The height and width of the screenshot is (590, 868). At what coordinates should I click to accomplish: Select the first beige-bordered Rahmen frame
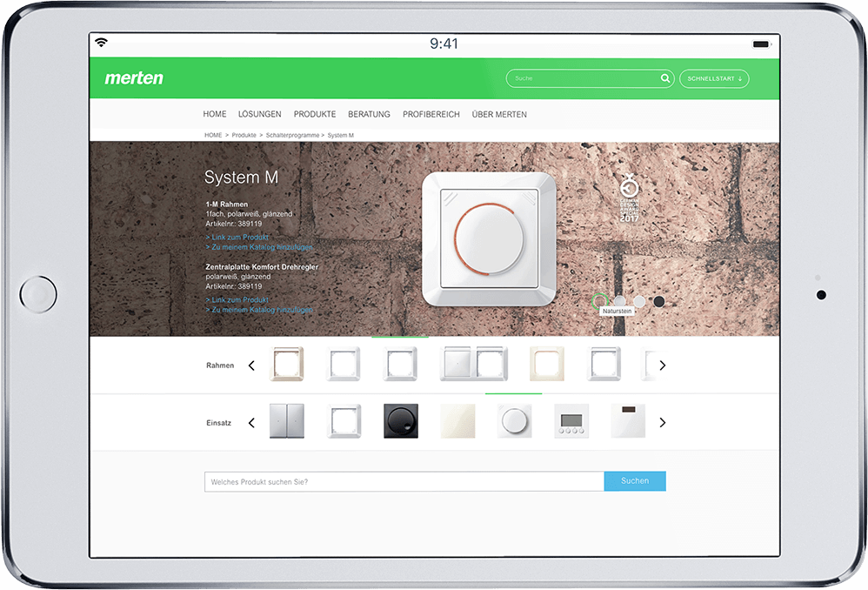[287, 364]
